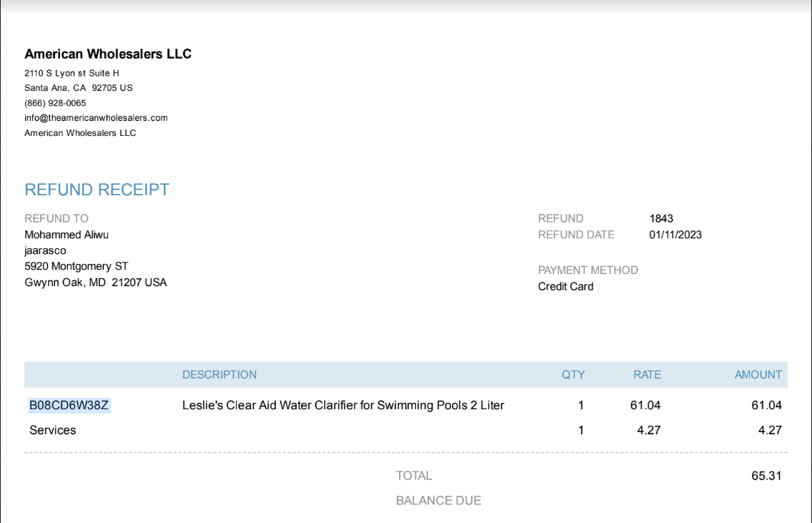Click the AMOUNT column header
This screenshot has width=812, height=523.
tap(758, 375)
